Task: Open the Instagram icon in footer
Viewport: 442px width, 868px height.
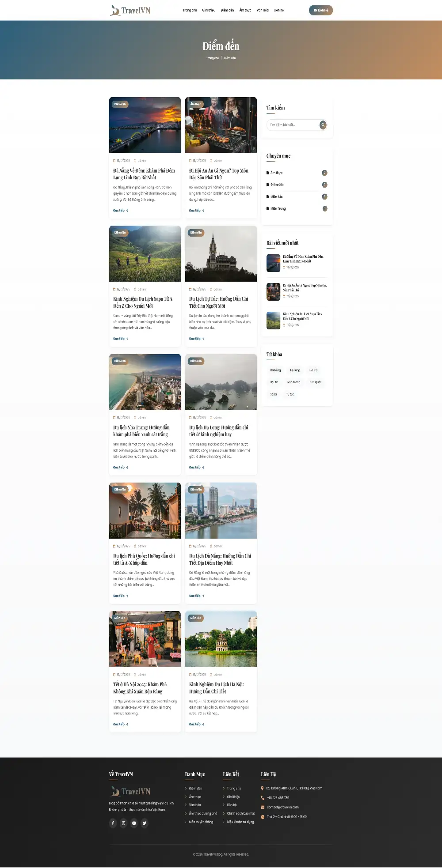Action: pos(124,823)
